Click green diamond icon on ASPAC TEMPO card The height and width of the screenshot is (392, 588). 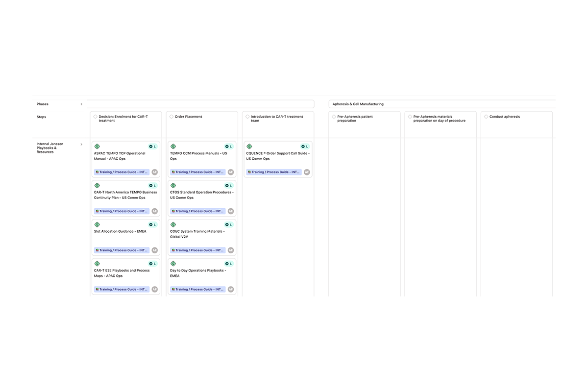(97, 147)
